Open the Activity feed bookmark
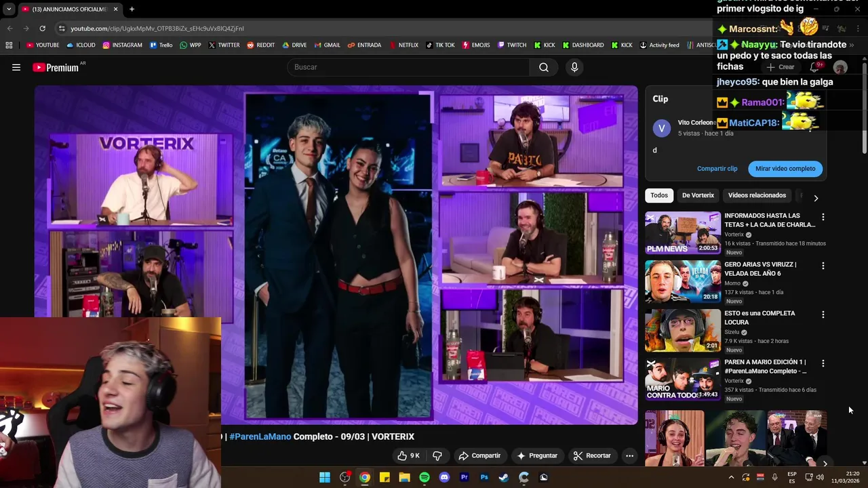 pyautogui.click(x=659, y=45)
